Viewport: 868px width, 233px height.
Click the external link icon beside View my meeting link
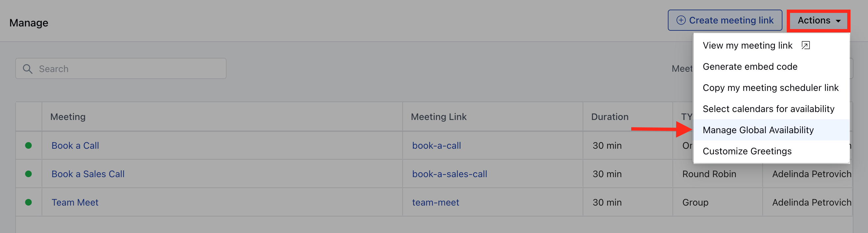coord(805,45)
